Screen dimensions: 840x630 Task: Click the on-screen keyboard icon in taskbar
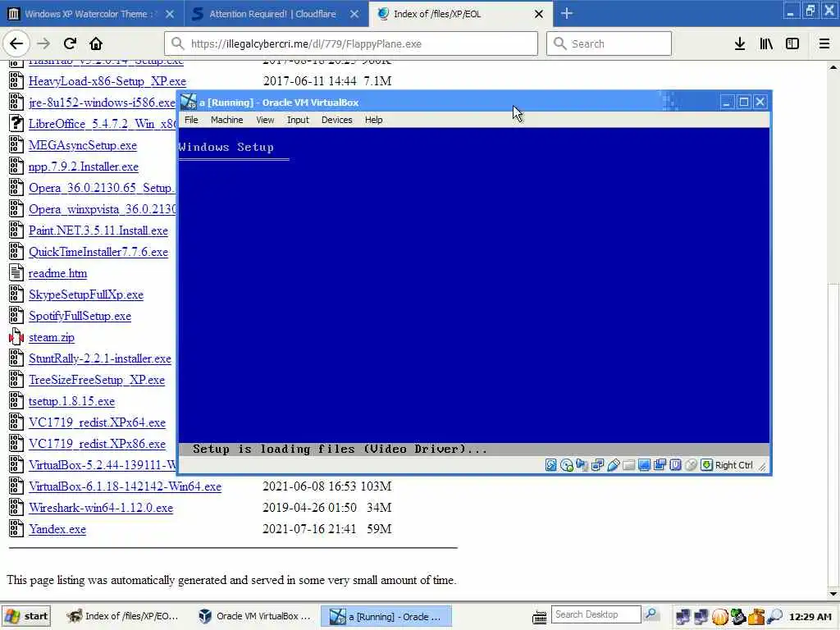pyautogui.click(x=540, y=617)
